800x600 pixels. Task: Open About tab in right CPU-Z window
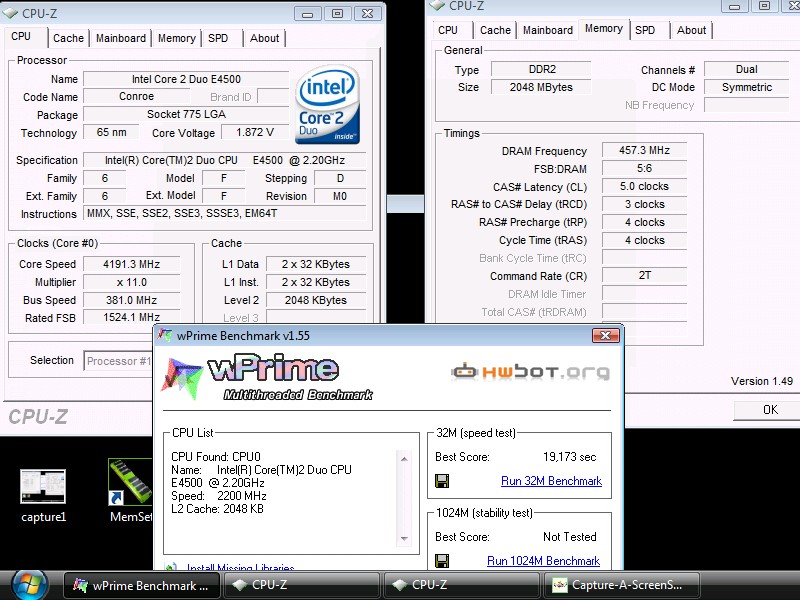click(x=691, y=30)
